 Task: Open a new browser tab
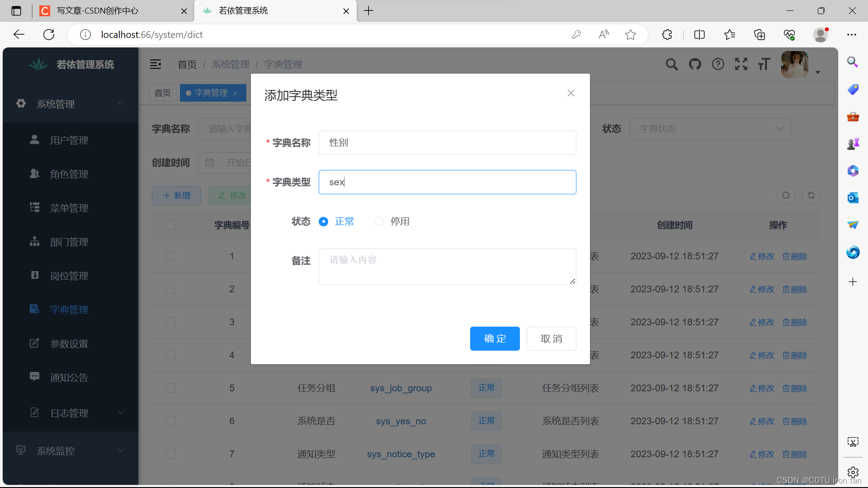pos(369,11)
